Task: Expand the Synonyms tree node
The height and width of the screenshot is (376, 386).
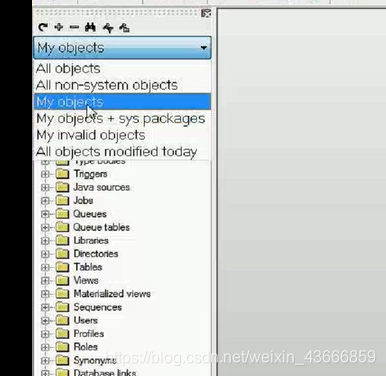Action: [x=45, y=361]
